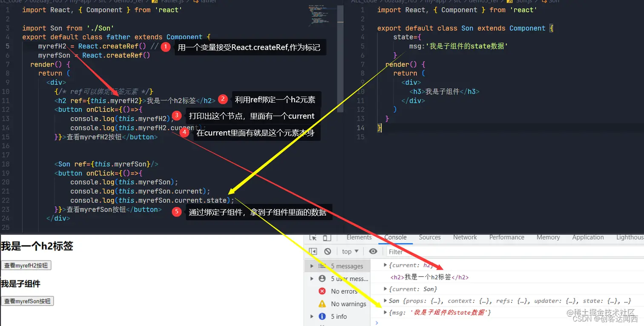Expand the Son {props: …} console object
The width and height of the screenshot is (644, 326).
tap(386, 300)
